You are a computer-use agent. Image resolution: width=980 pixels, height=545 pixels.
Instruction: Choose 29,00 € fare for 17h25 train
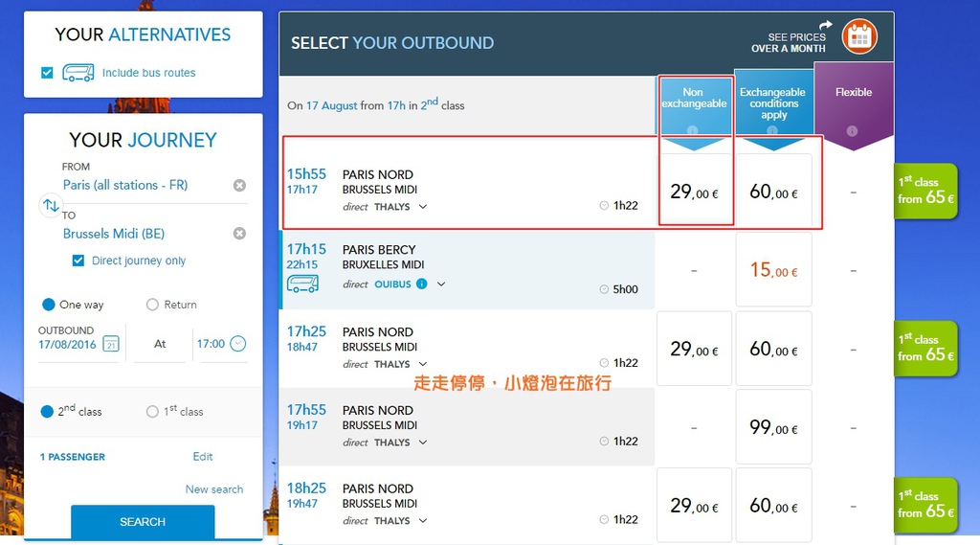pyautogui.click(x=695, y=348)
